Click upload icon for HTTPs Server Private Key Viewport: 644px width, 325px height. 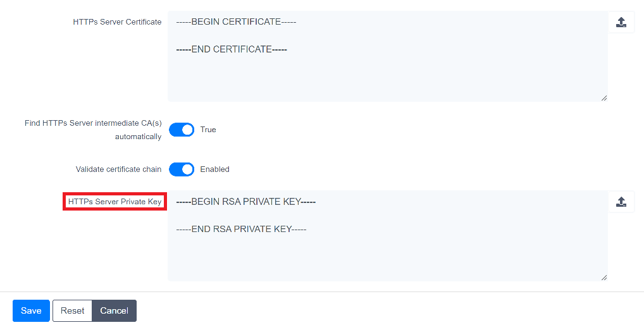tap(621, 202)
